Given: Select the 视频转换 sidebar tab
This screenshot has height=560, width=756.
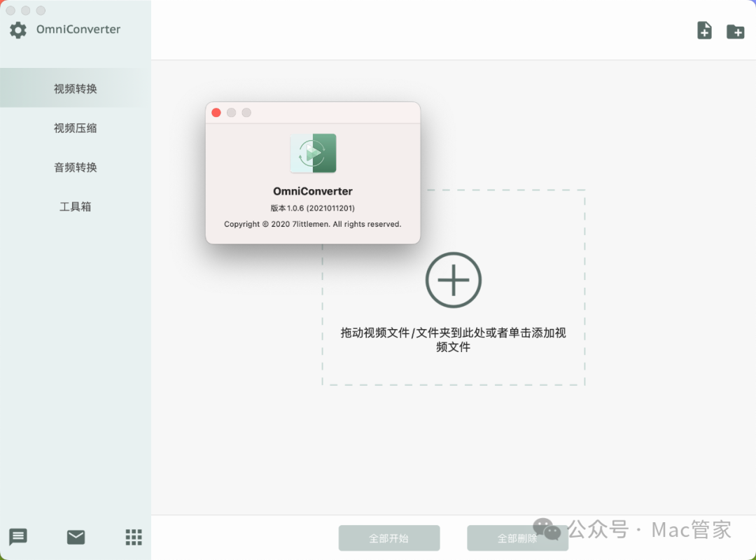Looking at the screenshot, I should click(x=76, y=89).
